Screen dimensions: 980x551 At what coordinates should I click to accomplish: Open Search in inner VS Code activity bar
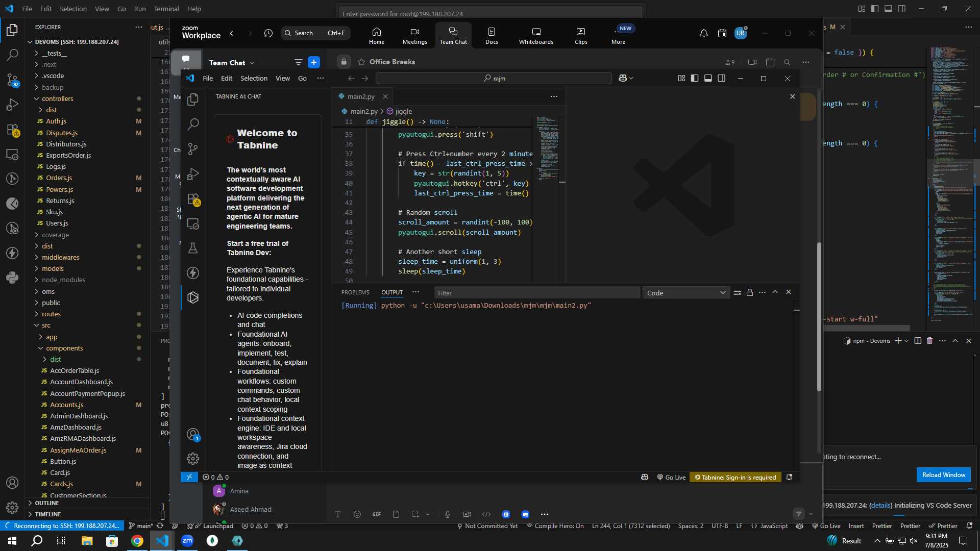[x=193, y=124]
